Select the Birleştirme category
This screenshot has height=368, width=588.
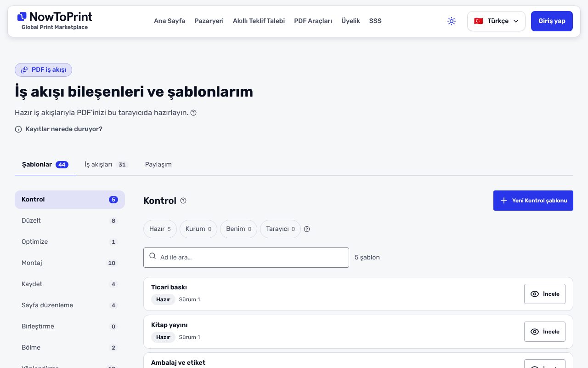[x=70, y=327]
